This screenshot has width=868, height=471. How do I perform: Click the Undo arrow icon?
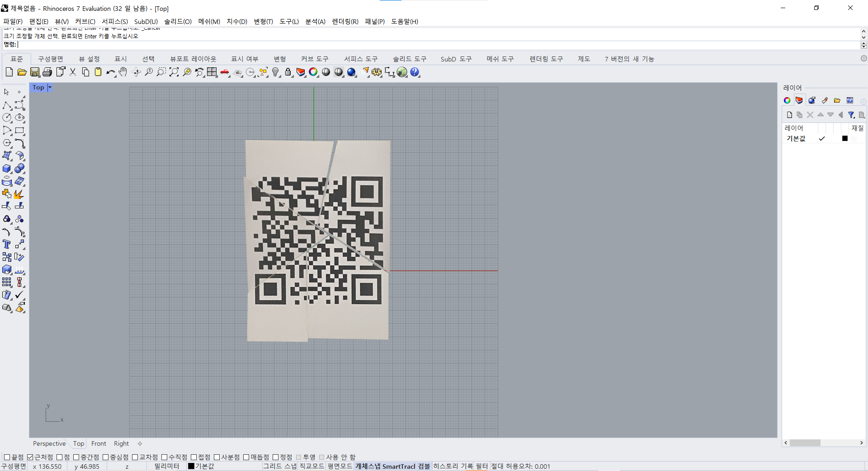pyautogui.click(x=110, y=72)
